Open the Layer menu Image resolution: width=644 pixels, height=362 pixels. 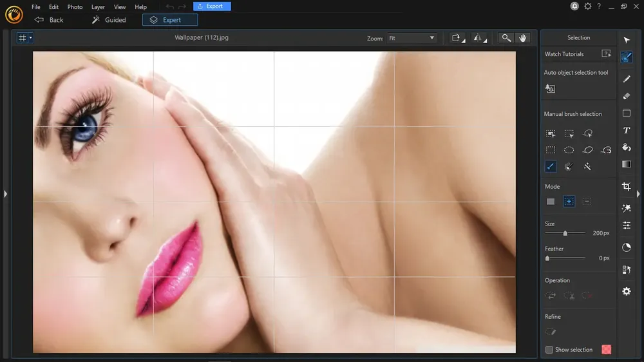click(x=98, y=7)
